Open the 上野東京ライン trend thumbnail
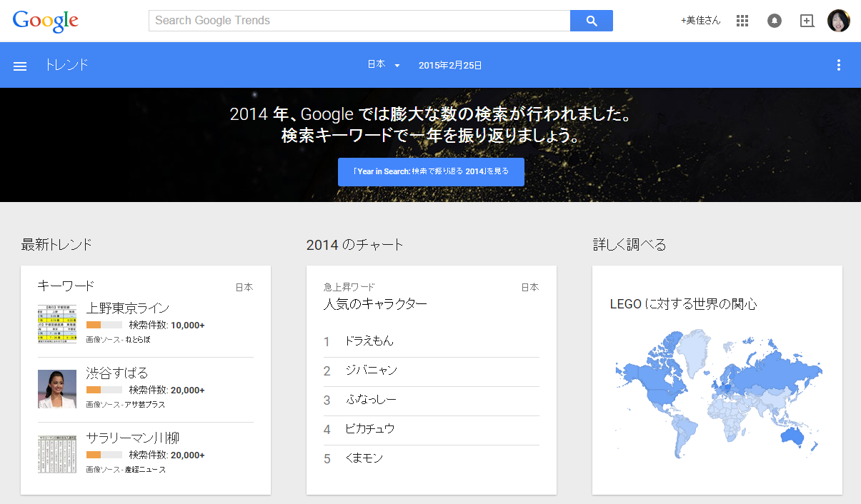The width and height of the screenshot is (861, 504). (x=56, y=323)
